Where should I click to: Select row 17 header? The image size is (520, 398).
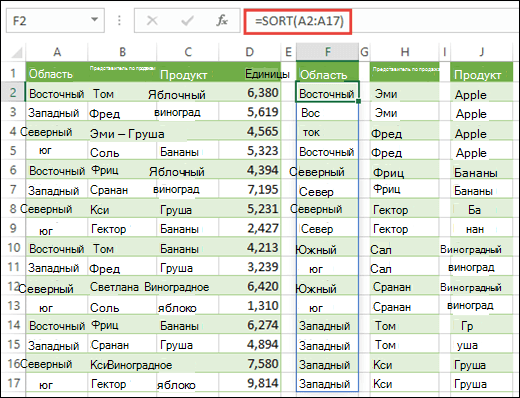pos(13,382)
